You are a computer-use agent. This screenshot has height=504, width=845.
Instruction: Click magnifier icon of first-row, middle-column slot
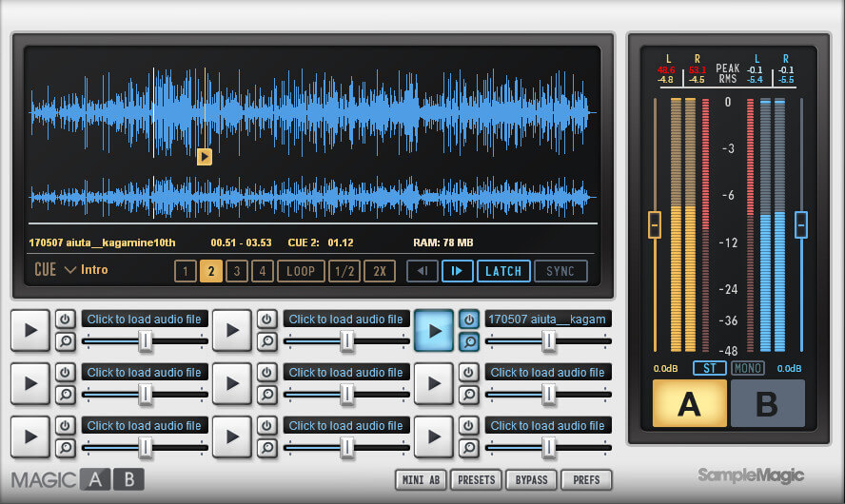click(266, 341)
